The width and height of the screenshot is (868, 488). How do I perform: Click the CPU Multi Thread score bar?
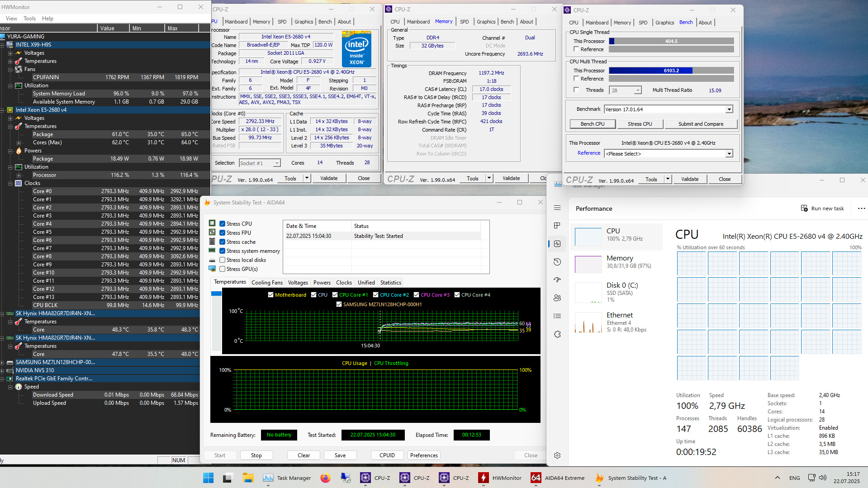671,71
